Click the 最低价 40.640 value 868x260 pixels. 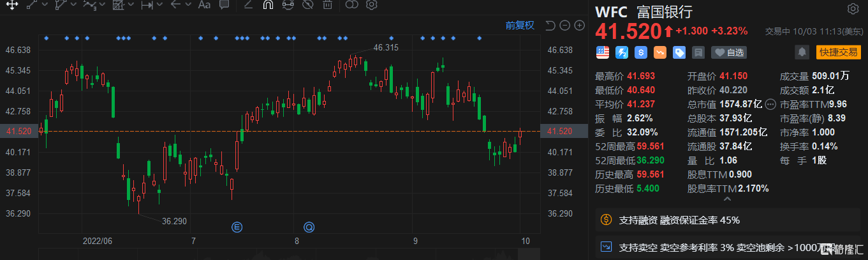[x=642, y=89]
